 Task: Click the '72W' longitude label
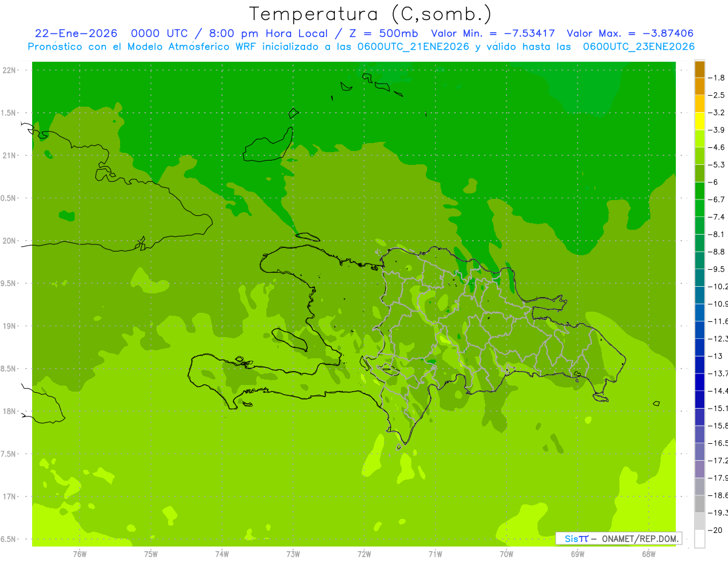[x=364, y=554]
